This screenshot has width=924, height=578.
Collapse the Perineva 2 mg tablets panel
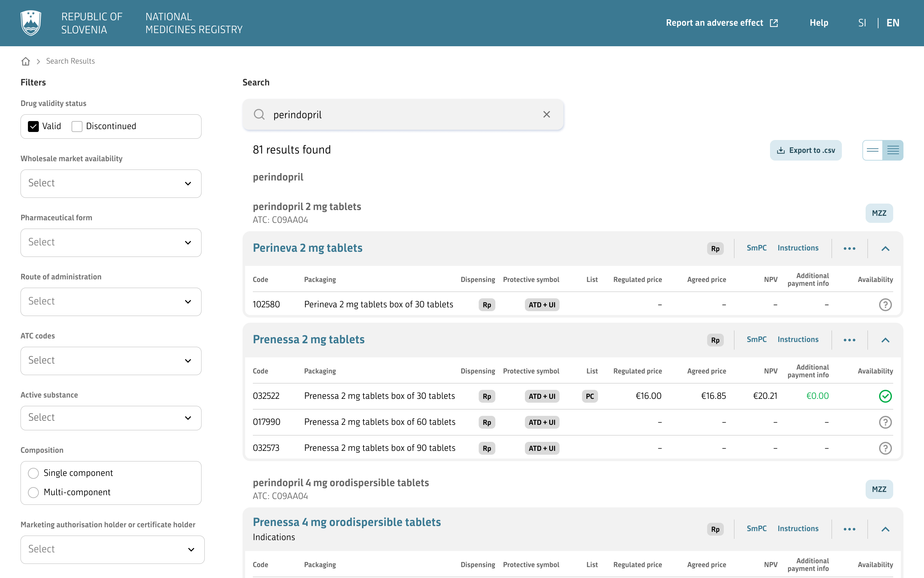coord(885,249)
